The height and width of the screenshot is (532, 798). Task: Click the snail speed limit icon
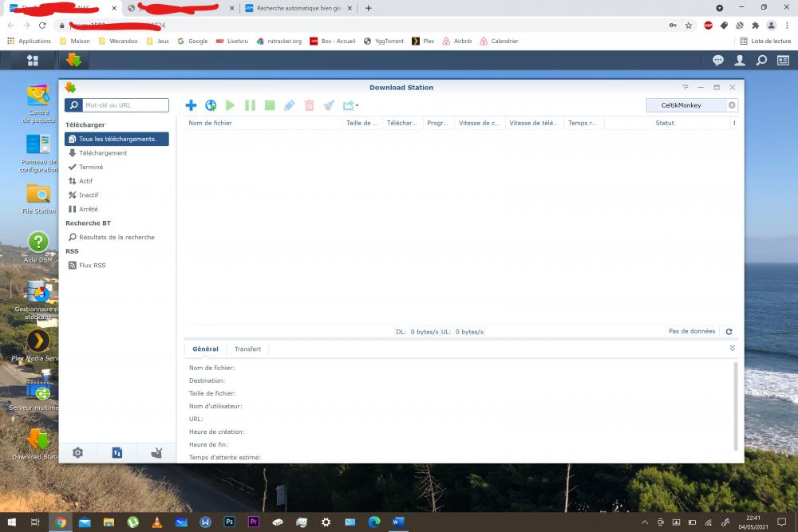coord(156,452)
